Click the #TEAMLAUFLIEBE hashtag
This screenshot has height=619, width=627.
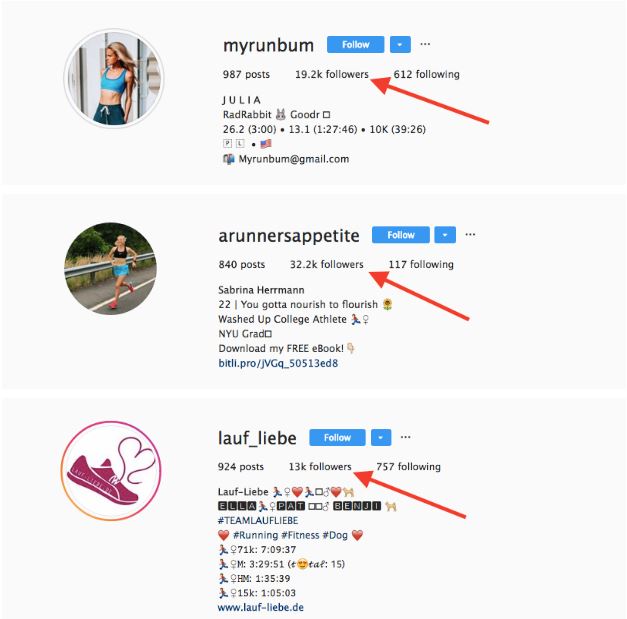(258, 521)
